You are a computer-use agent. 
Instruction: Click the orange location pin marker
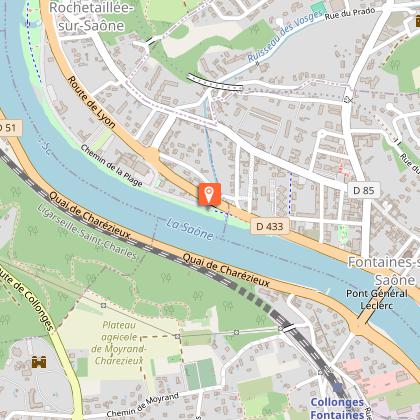pos(209,194)
